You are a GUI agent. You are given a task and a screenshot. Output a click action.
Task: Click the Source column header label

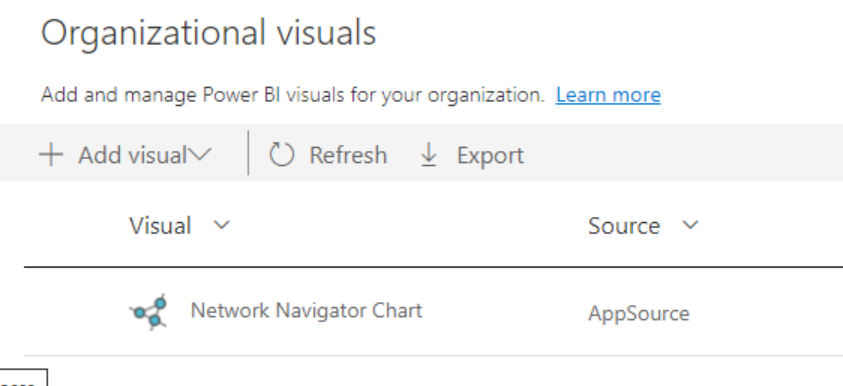624,226
